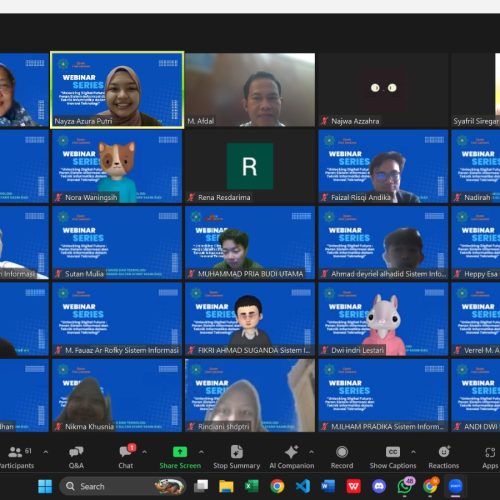Click the taskbar Search box
The width and height of the screenshot is (500, 500).
[122, 486]
